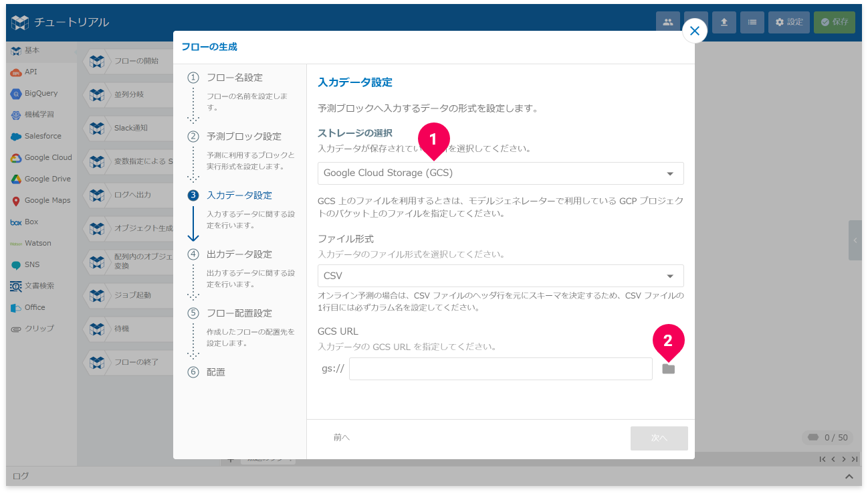Select the オブジェクト生成 block

(128, 228)
